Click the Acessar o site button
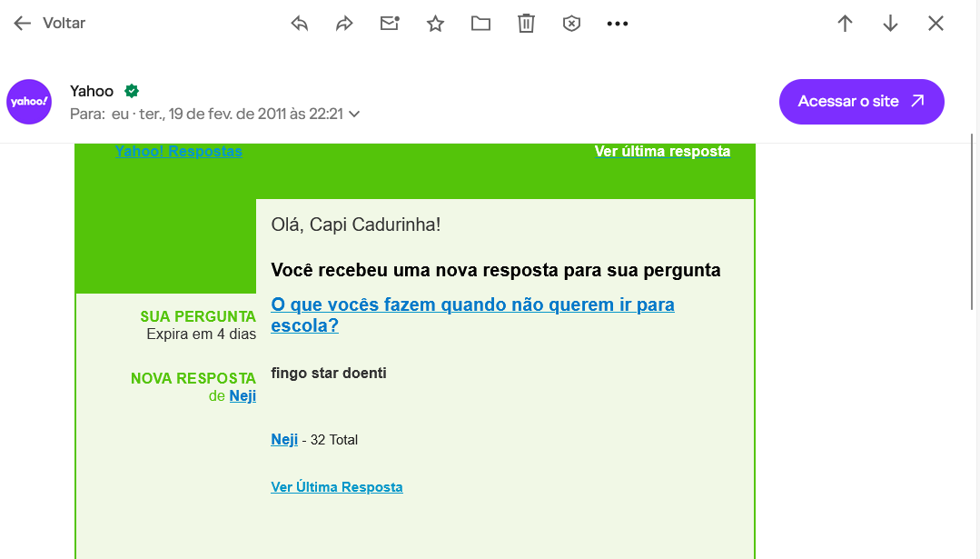The height and width of the screenshot is (559, 980). (x=861, y=101)
